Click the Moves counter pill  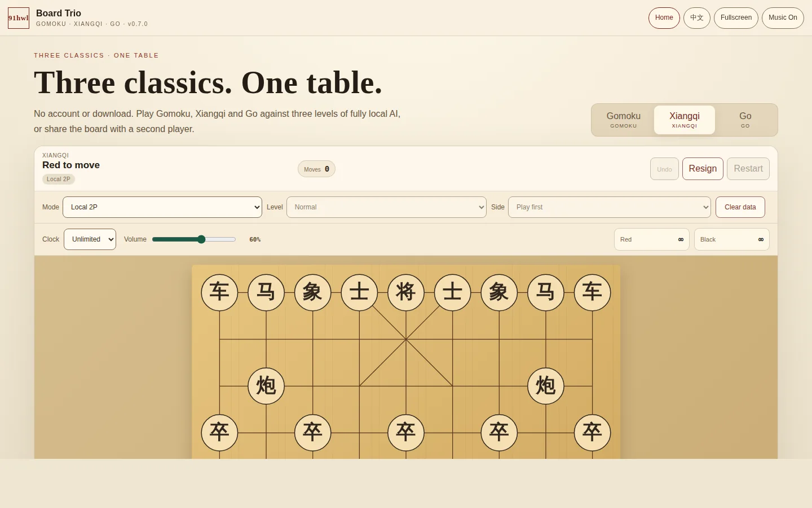316,169
